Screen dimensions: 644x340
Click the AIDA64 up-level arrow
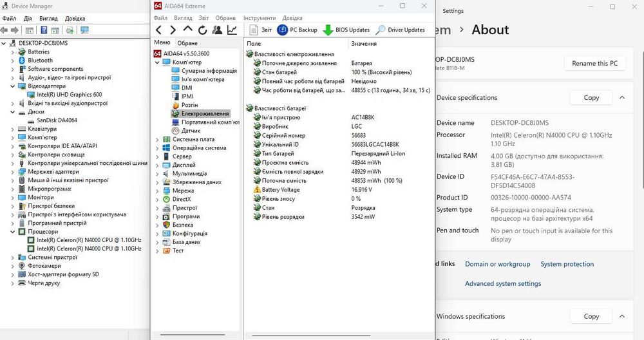point(187,29)
